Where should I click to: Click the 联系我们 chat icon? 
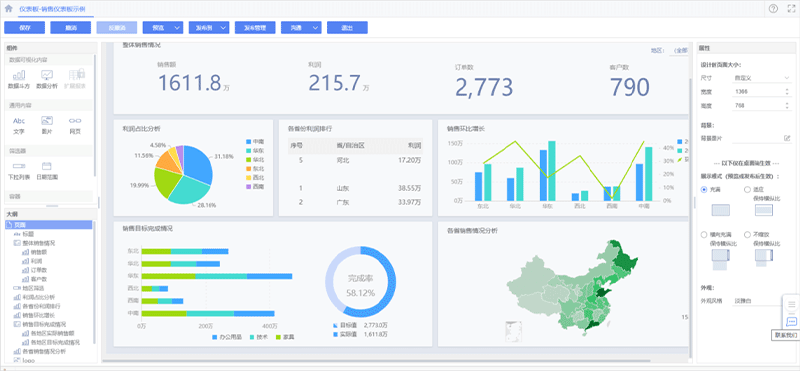pos(791,321)
